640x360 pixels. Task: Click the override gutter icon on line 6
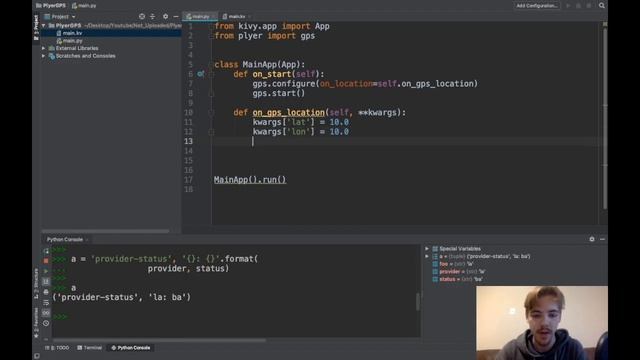(x=200, y=74)
